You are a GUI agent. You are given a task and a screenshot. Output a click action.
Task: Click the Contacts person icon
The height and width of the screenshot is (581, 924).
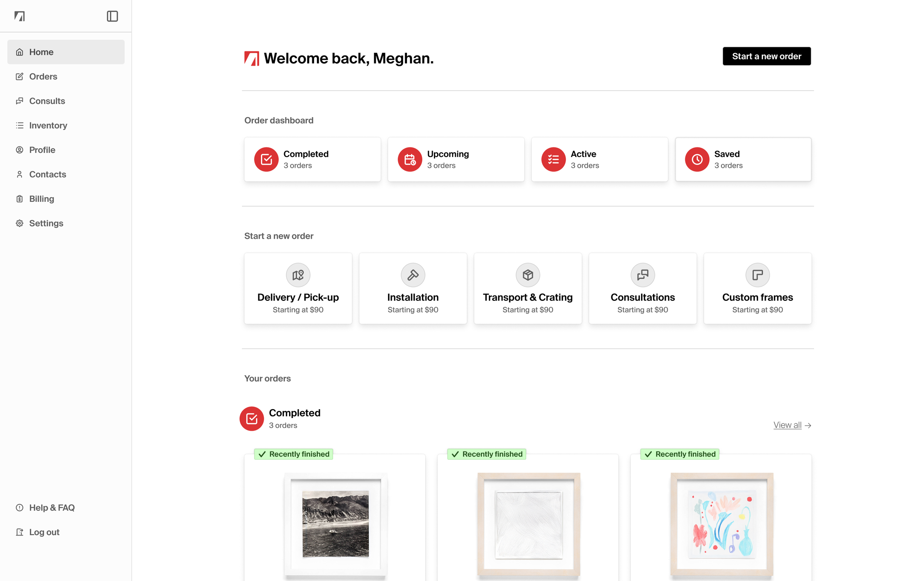[x=20, y=174]
